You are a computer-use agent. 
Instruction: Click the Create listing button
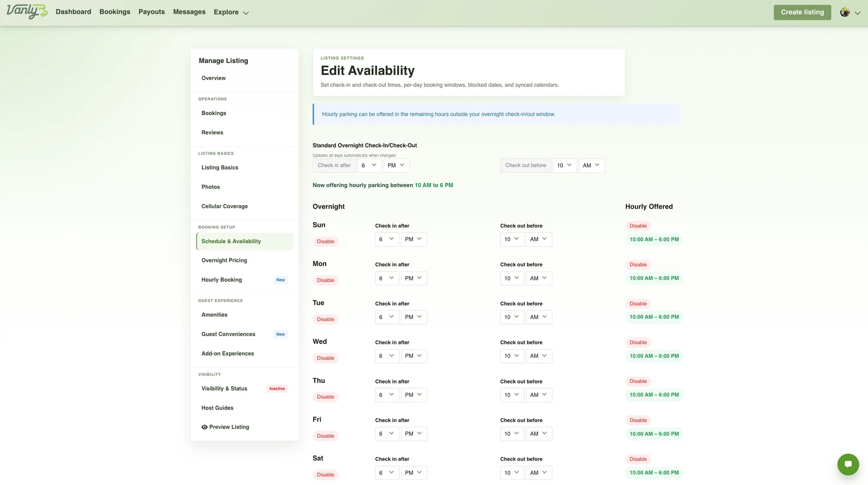pyautogui.click(x=802, y=12)
